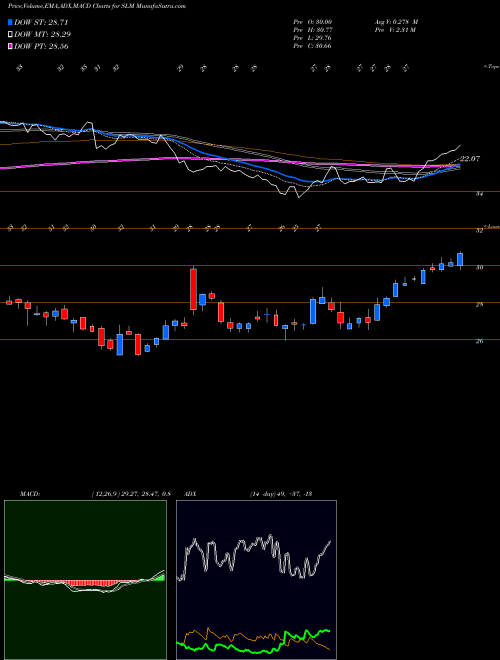Click the 22.07 EMA price label

(470, 159)
